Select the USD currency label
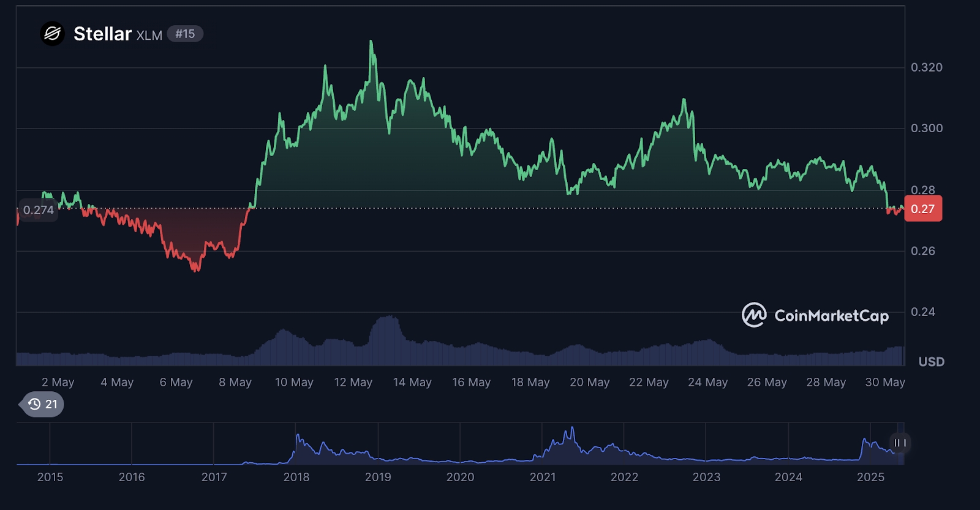The image size is (980, 510). pos(931,362)
